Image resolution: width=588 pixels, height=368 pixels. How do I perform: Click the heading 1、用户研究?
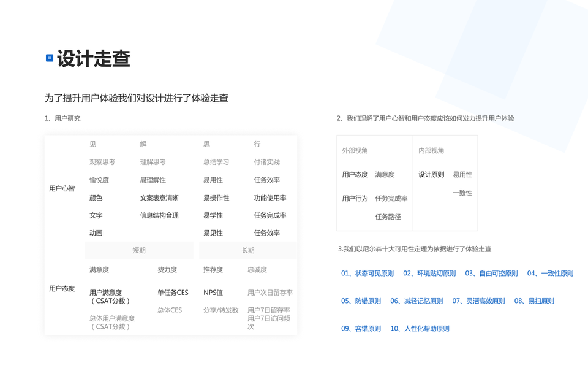click(62, 118)
